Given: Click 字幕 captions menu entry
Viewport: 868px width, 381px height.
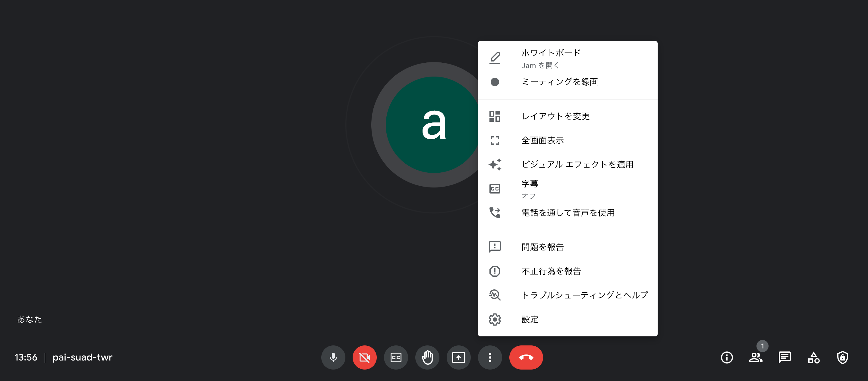Looking at the screenshot, I should 530,189.
